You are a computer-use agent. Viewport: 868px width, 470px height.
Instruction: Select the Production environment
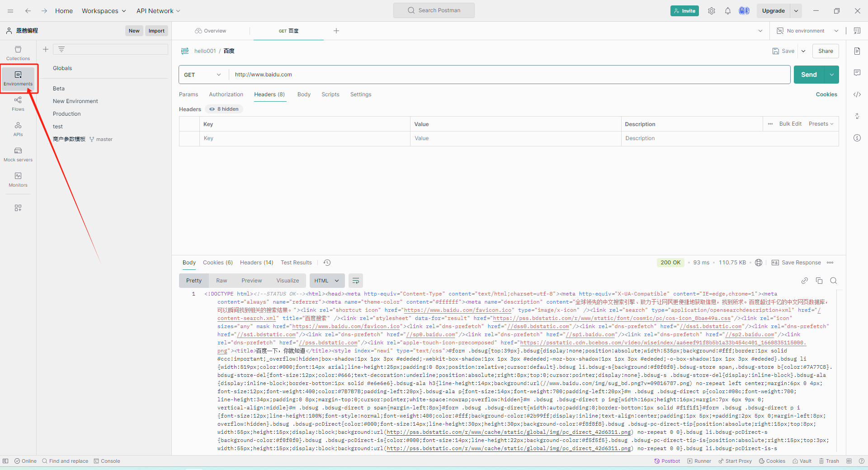tap(67, 114)
